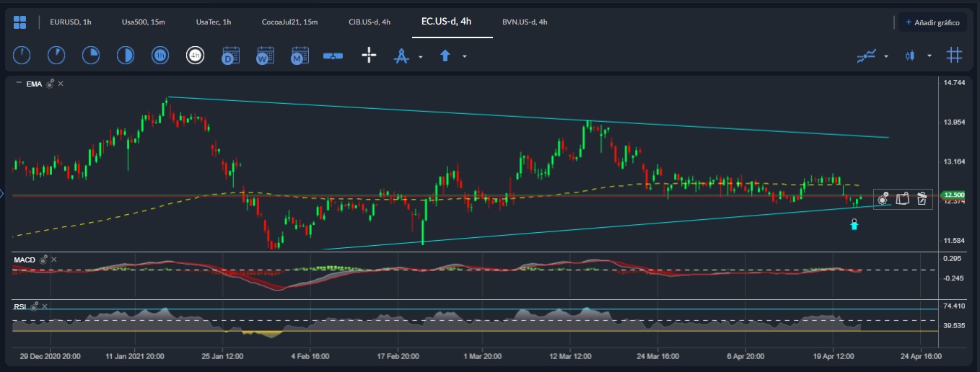980x372 pixels.
Task: Select the ruler measuring tool
Action: [x=333, y=56]
